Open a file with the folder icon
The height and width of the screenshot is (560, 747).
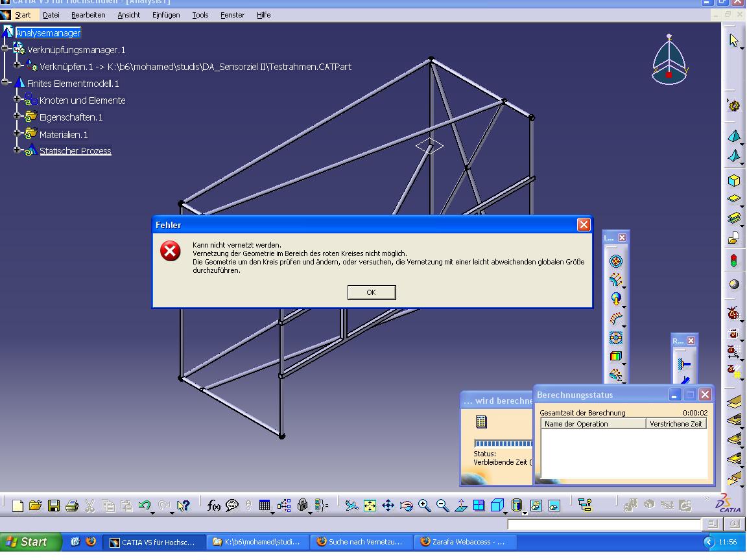click(35, 506)
